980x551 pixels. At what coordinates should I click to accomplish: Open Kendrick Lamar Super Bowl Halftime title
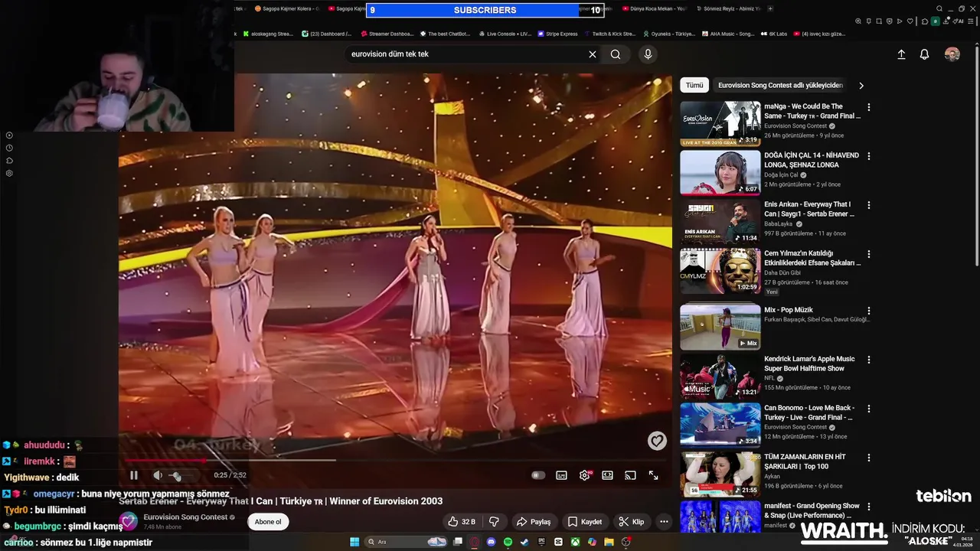coord(809,364)
